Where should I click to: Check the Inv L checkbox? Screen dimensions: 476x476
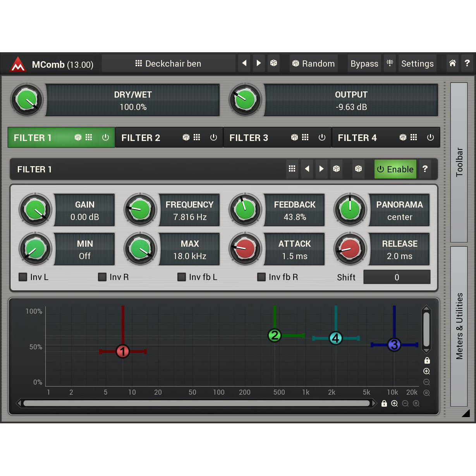23,277
